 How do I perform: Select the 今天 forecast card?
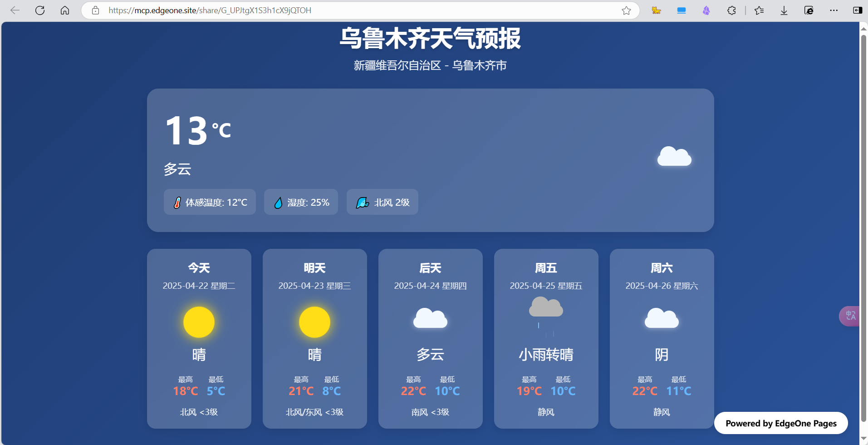pos(199,339)
